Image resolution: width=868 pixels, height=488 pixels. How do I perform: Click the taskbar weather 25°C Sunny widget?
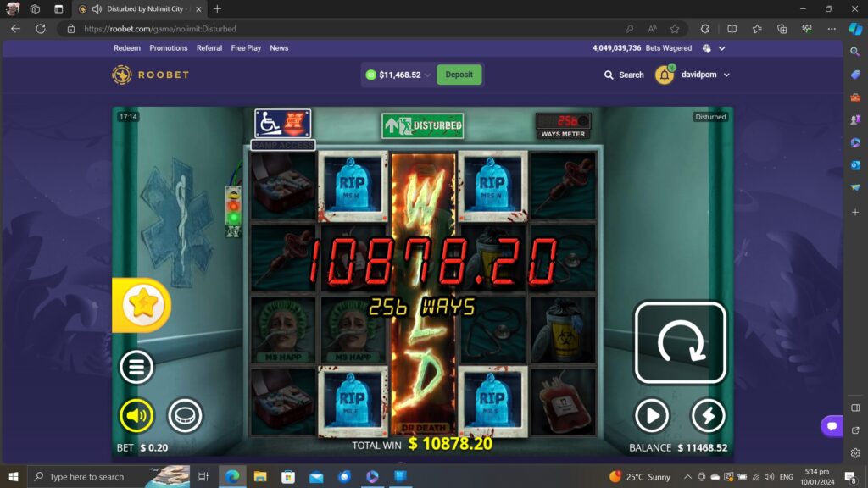(639, 476)
